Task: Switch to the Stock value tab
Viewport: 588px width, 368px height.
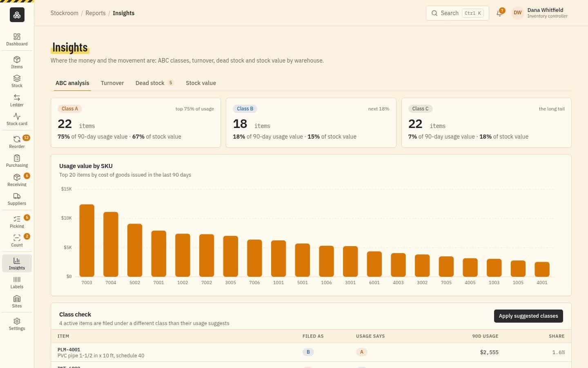Action: tap(201, 83)
